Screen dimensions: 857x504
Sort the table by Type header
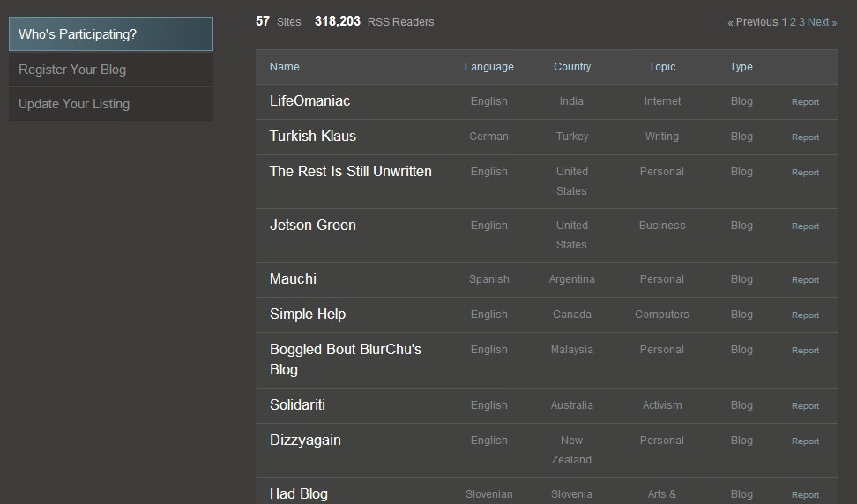point(741,67)
